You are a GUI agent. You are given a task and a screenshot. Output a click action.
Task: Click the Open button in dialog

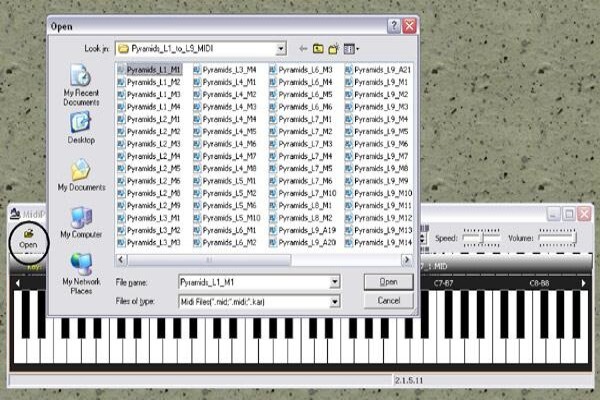tap(388, 282)
